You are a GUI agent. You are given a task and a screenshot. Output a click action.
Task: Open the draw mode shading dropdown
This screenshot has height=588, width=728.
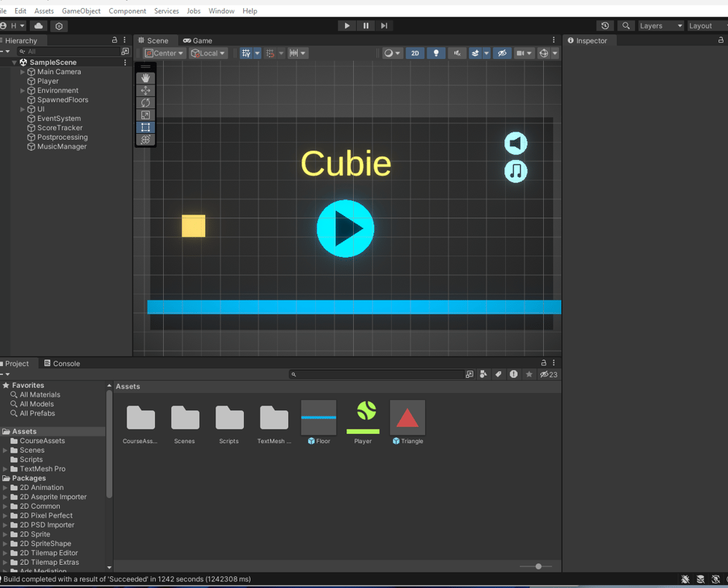[x=392, y=53]
